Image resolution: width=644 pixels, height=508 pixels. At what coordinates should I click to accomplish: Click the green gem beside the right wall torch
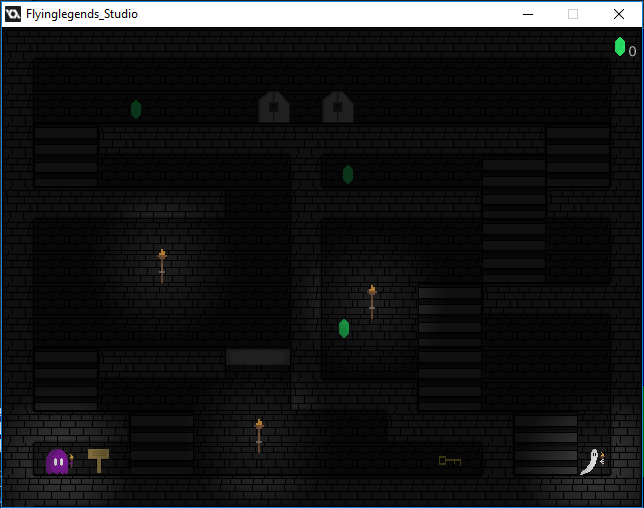[x=344, y=329]
